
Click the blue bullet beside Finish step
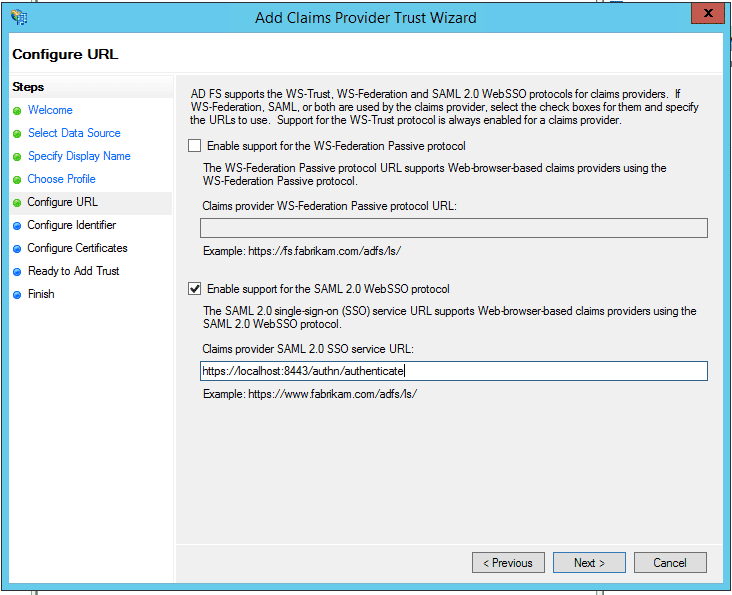(17, 295)
